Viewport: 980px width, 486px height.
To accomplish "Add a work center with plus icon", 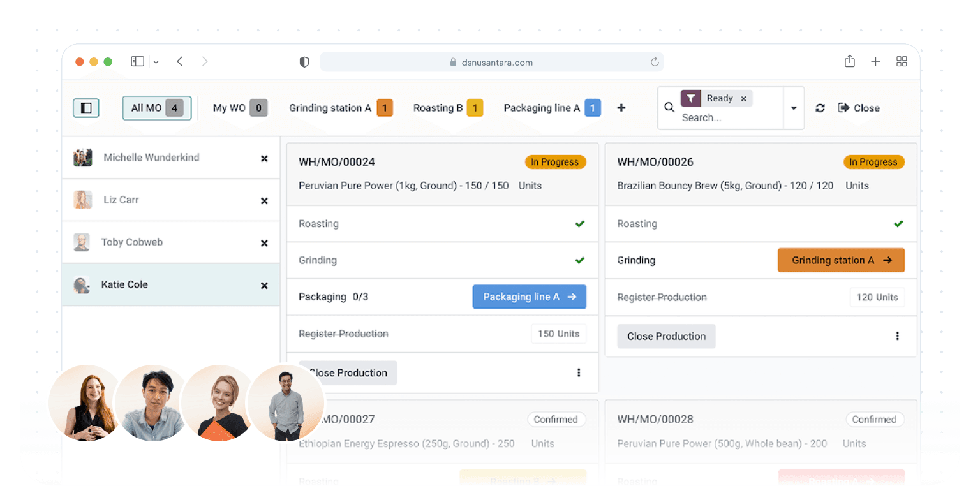I will [x=621, y=108].
